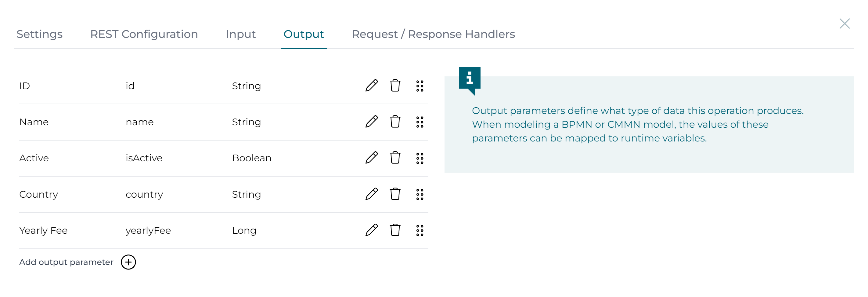Edit the ID output parameter
This screenshot has width=868, height=297.
(x=371, y=86)
